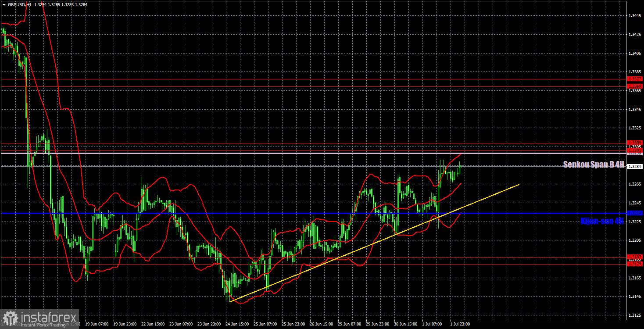This screenshot has height=329, width=644.
Task: Click the 23 Jun 07:00 time label
Action: [181, 325]
